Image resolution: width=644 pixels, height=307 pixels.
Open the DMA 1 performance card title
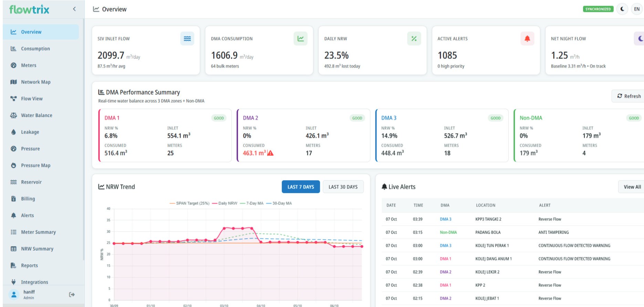pos(112,118)
